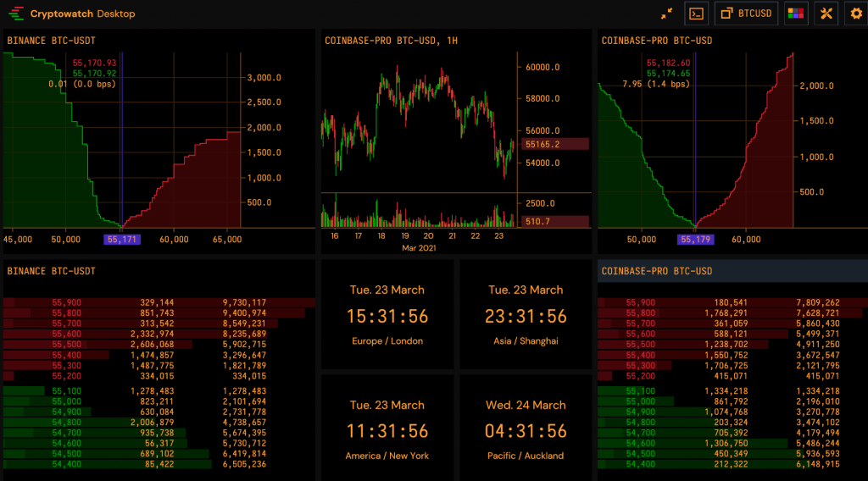Open the color theme palette icon
The height and width of the screenshot is (481, 868).
tap(795, 14)
